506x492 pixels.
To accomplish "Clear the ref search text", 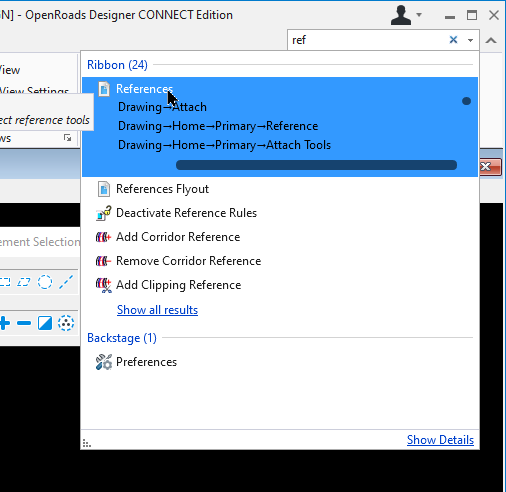I will 453,40.
